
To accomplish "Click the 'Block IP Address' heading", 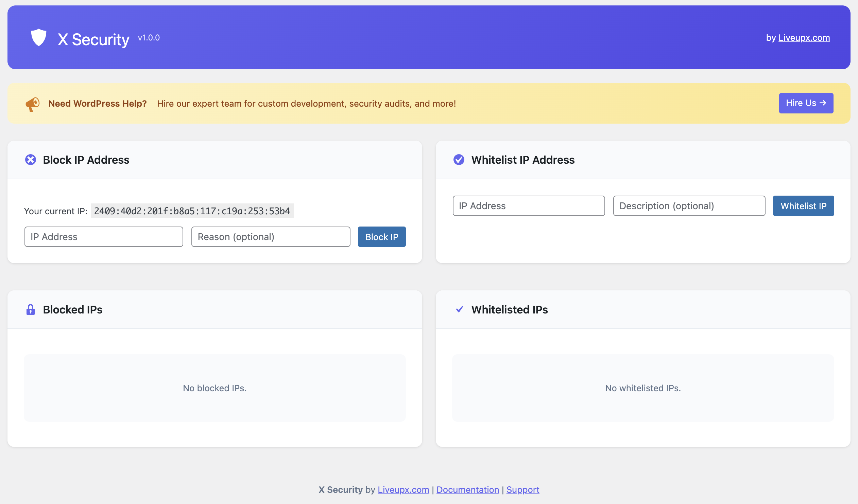I will (86, 160).
